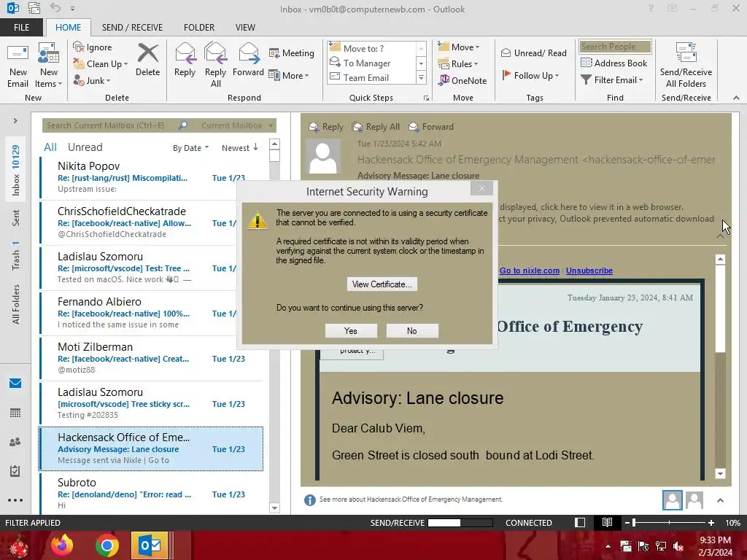Viewport: 747px width, 560px height.
Task: Click the ribbon Forward button
Action: pos(248,60)
